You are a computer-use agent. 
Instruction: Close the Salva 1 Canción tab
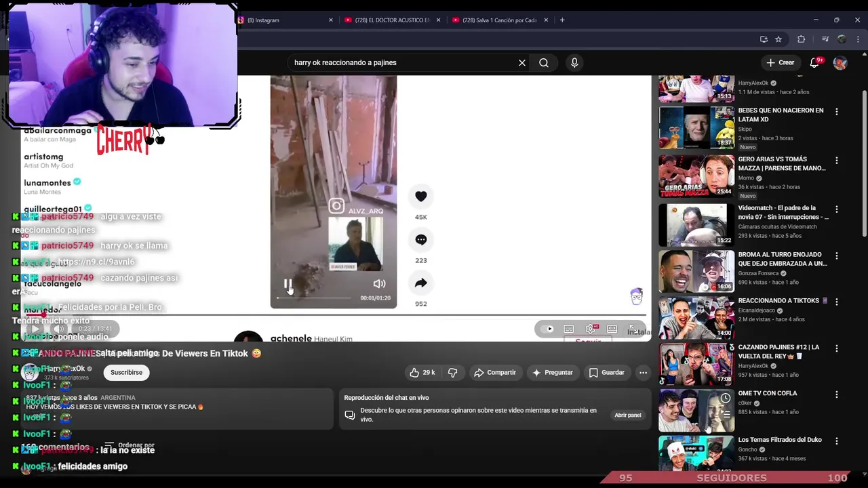click(546, 20)
